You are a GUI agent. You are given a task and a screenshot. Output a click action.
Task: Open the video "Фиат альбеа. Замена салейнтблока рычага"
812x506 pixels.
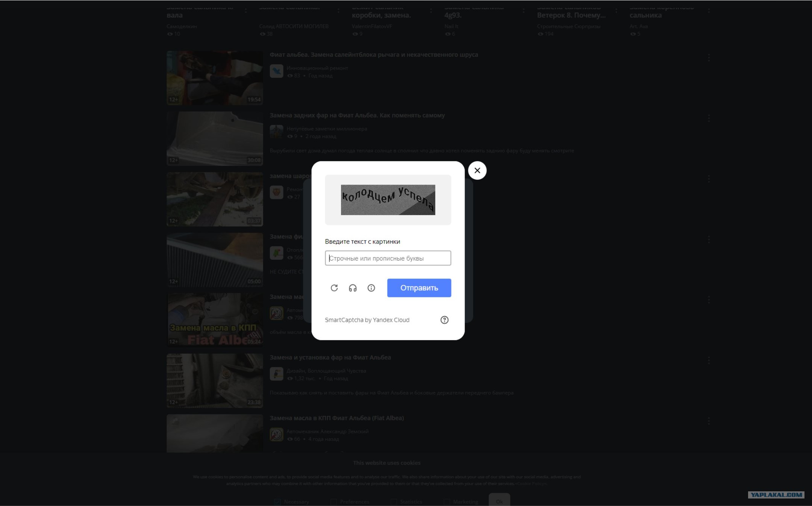(x=374, y=55)
